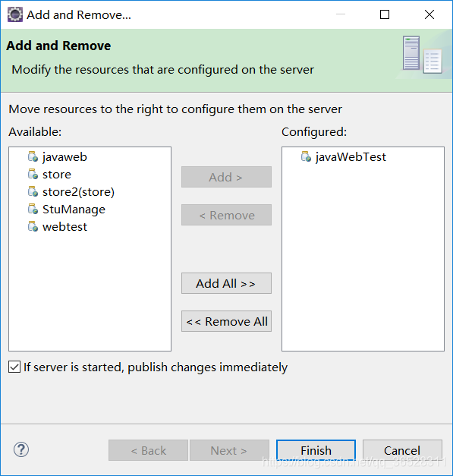Image resolution: width=453 pixels, height=476 pixels.
Task: Click the javaweb module icon
Action: pos(33,156)
